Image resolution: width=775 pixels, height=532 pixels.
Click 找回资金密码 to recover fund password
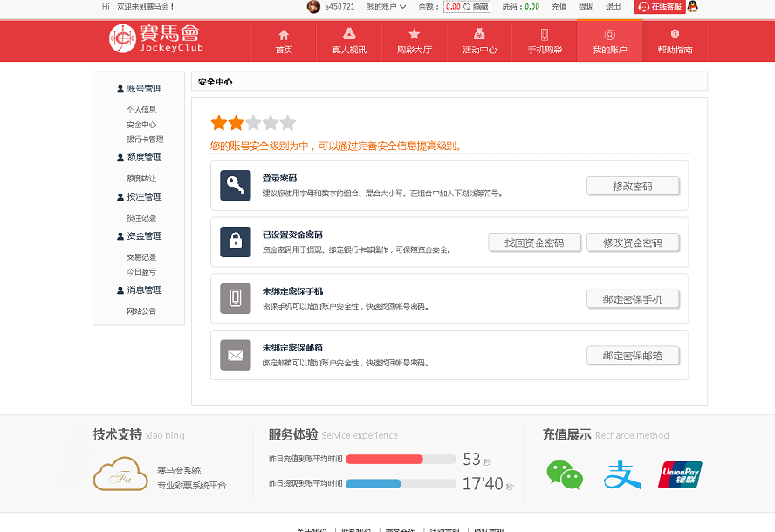click(534, 242)
